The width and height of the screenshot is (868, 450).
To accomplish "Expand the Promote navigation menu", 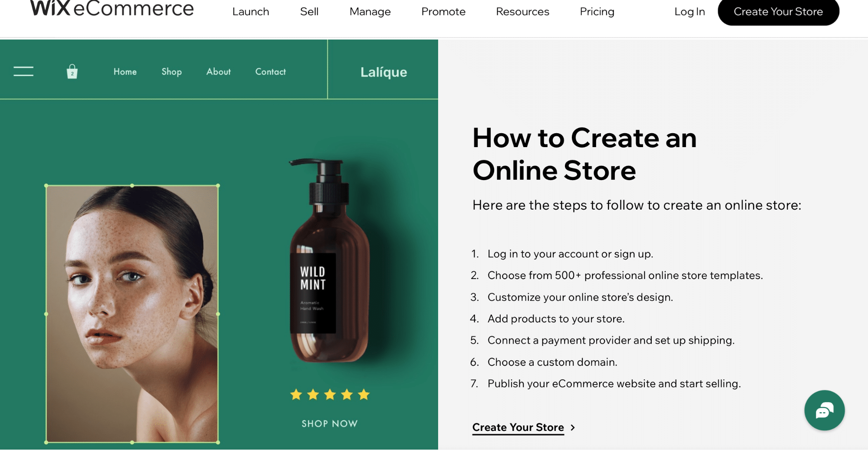I will coord(443,12).
